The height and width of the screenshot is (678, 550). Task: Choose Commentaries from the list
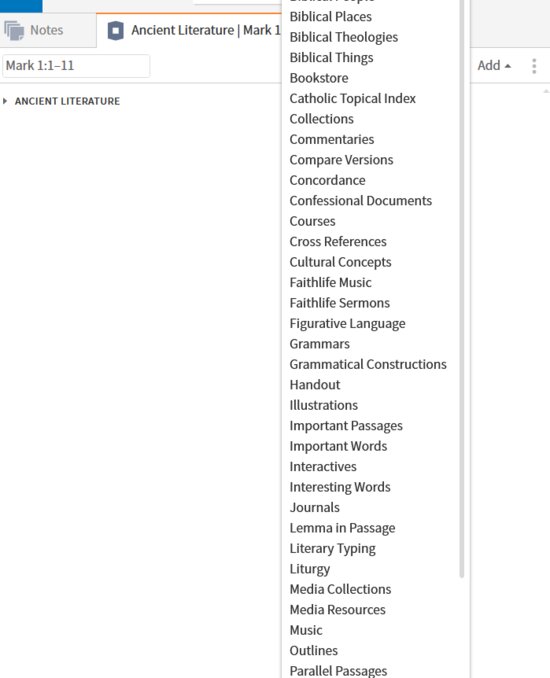click(332, 139)
